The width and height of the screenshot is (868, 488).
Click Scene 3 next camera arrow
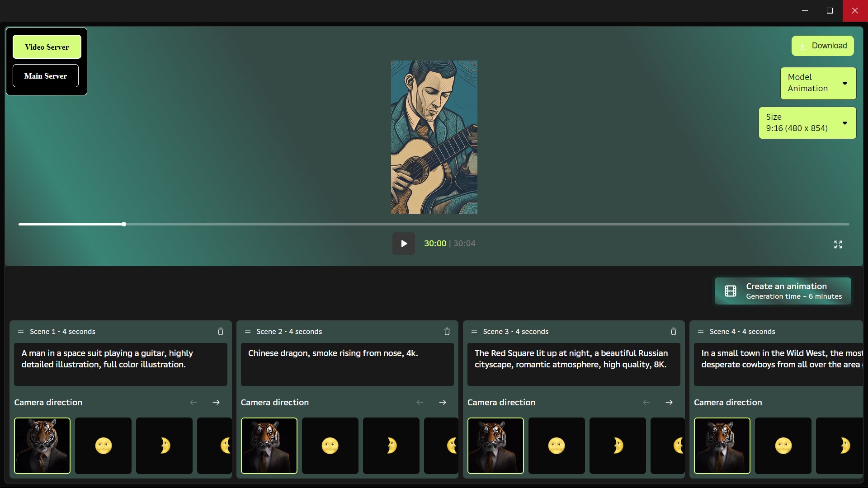click(x=669, y=402)
